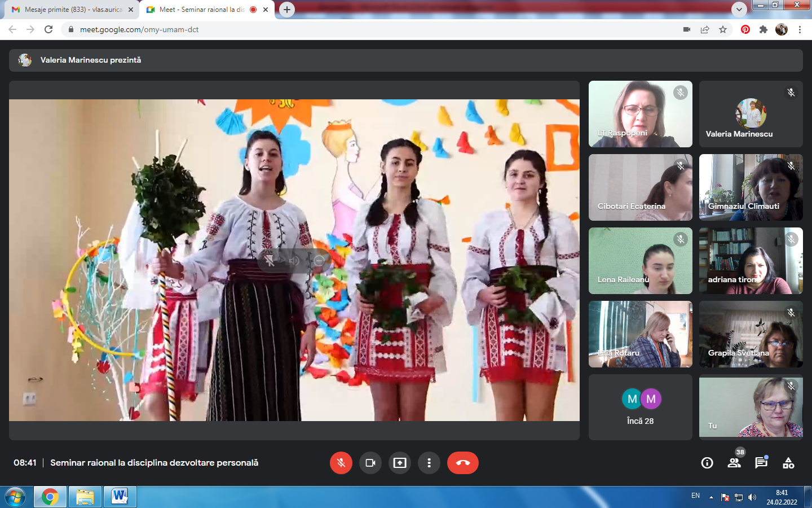Show hidden system tray icons arrow
The image size is (812, 508).
[x=711, y=497]
